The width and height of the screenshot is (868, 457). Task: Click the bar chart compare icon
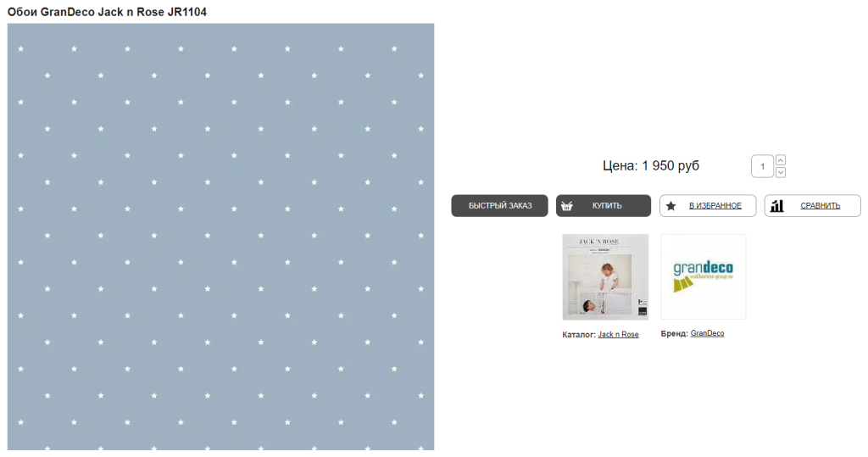(777, 206)
